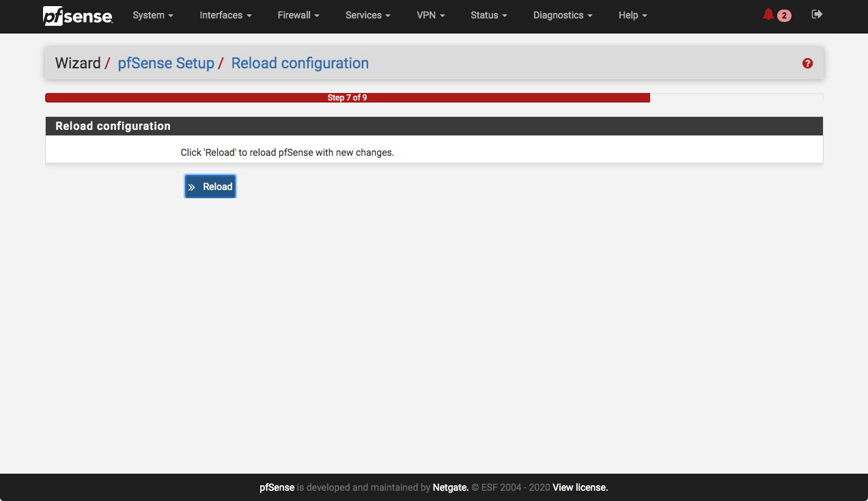
Task: Click the Reload configuration panel heading
Action: click(x=434, y=126)
